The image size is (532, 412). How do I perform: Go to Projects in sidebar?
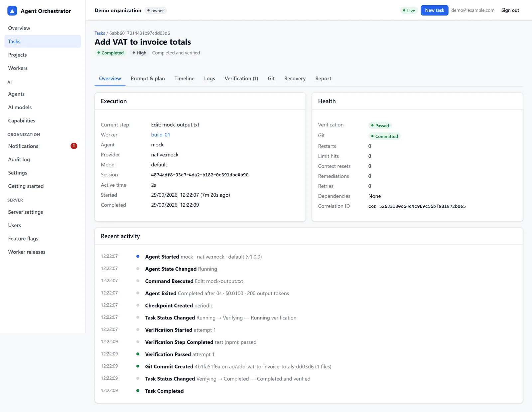[43, 55]
